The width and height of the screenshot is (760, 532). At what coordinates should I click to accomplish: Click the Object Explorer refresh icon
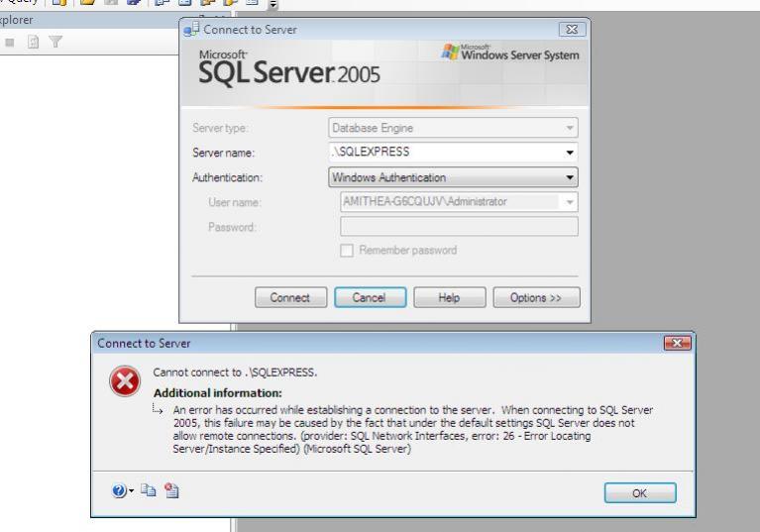(33, 43)
